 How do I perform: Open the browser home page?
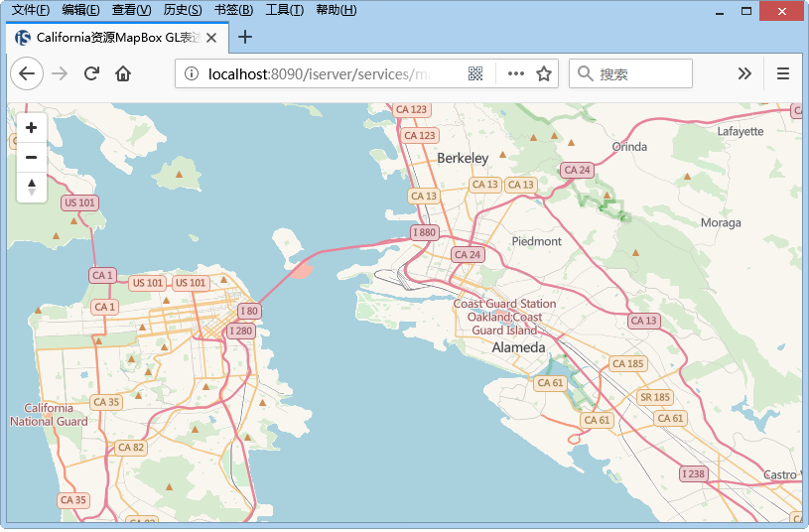[123, 73]
